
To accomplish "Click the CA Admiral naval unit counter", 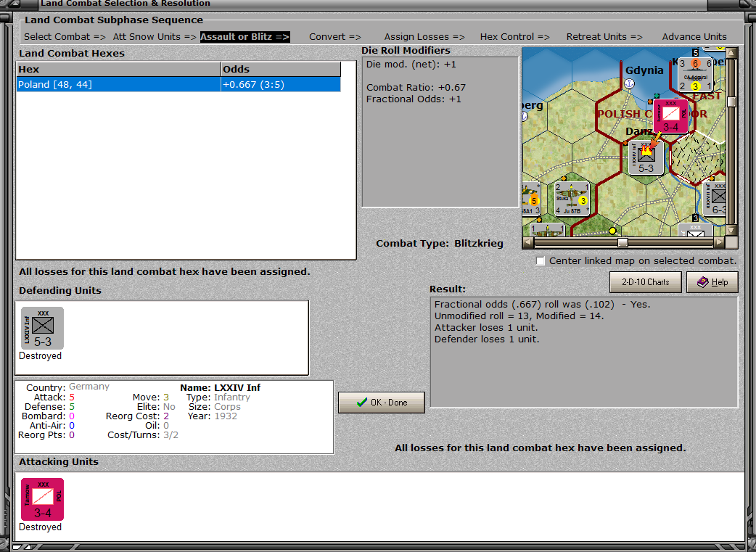I will [x=695, y=75].
